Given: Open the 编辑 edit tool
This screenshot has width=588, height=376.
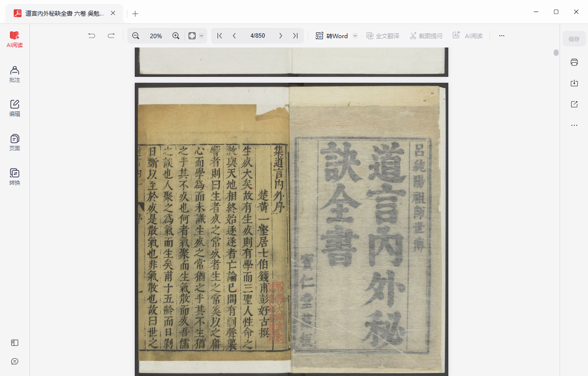Looking at the screenshot, I should tap(15, 108).
